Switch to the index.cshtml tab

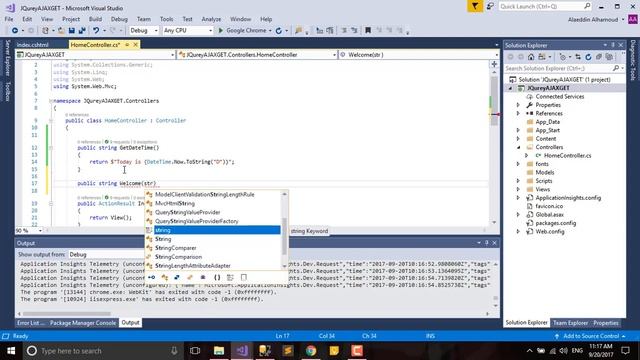point(33,45)
